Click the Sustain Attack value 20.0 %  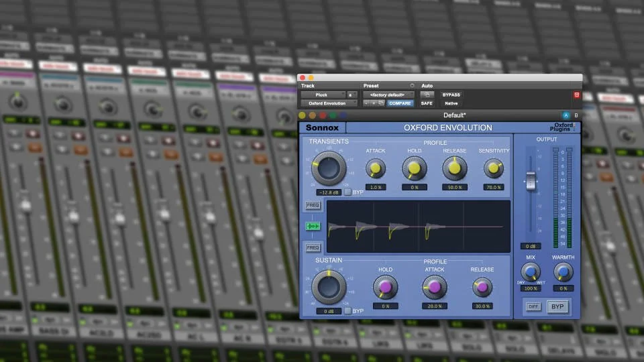[435, 306]
